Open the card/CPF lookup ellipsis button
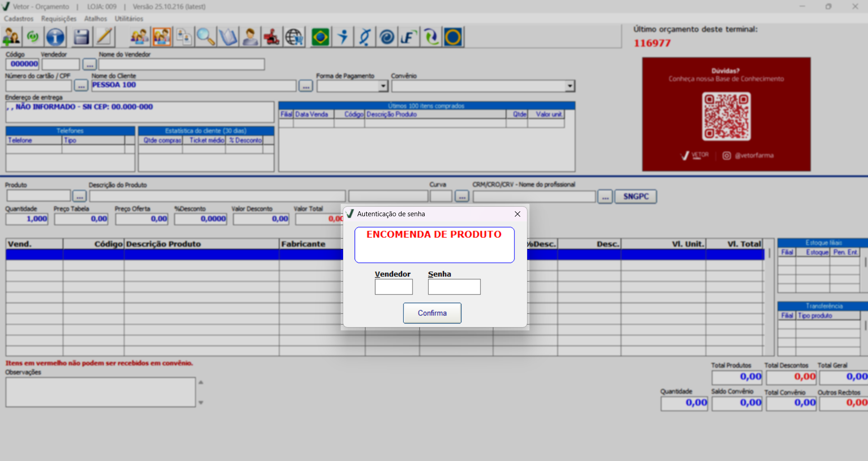Image resolution: width=868 pixels, height=461 pixels. (81, 86)
